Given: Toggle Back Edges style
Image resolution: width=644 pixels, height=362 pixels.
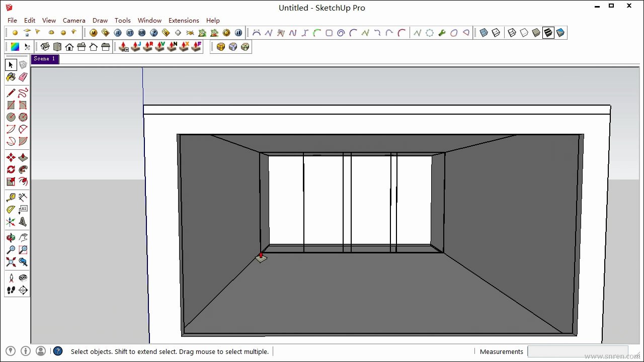Looking at the screenshot, I should (496, 33).
